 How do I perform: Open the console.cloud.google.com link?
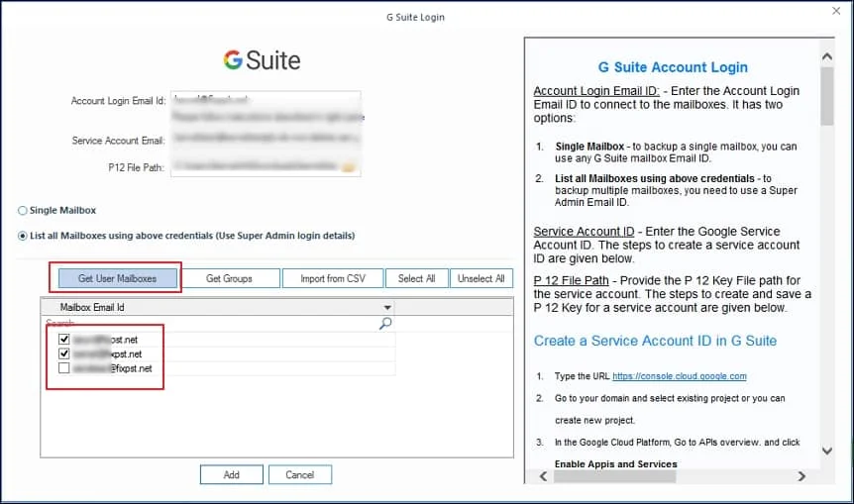680,376
